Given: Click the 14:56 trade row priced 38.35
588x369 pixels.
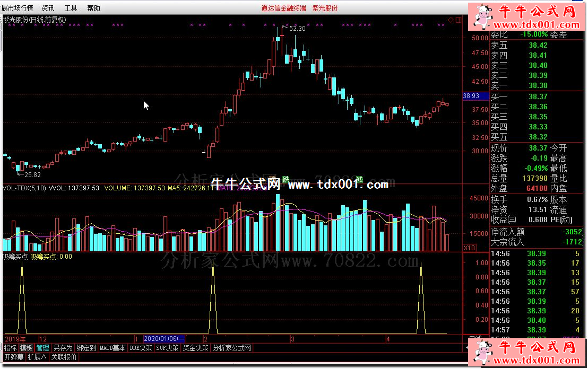Looking at the screenshot, I should (535, 263).
